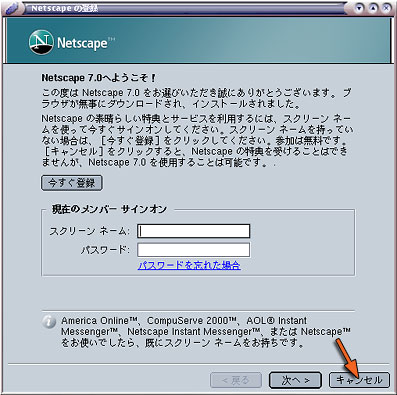Maximize the Netscape registration window
The height and width of the screenshot is (395, 397).
[373, 8]
